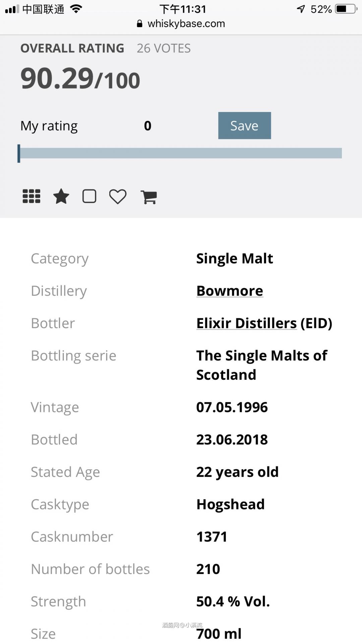
Task: Click the grid collection icon
Action: (x=32, y=196)
